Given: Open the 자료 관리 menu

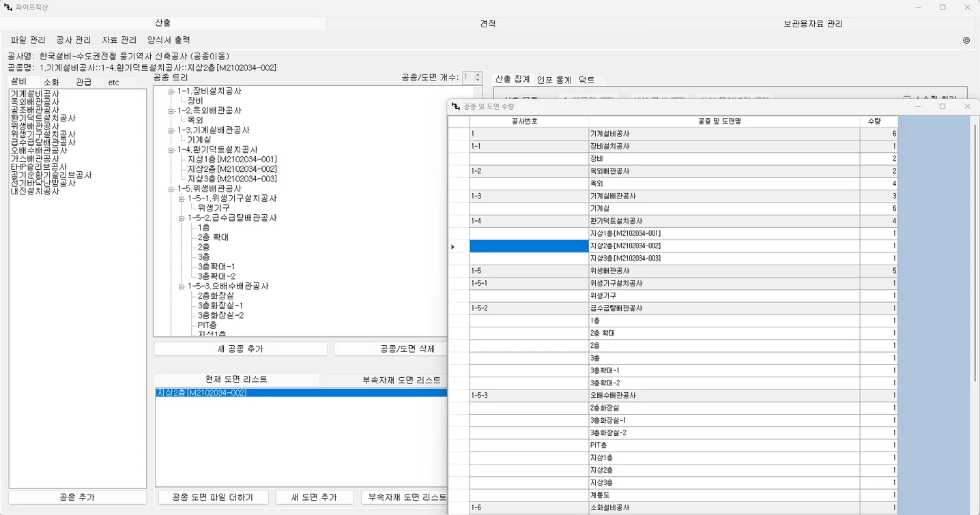Looking at the screenshot, I should pos(119,40).
